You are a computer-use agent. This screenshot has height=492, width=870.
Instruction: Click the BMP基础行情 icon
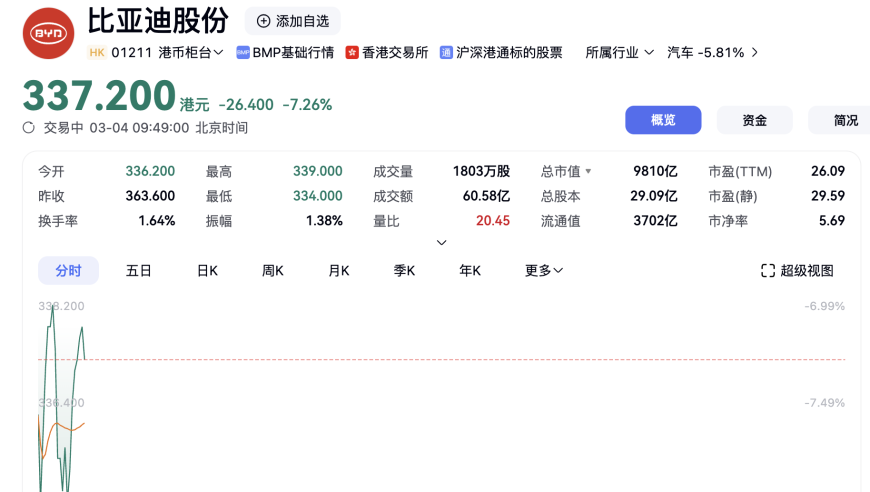pos(243,53)
